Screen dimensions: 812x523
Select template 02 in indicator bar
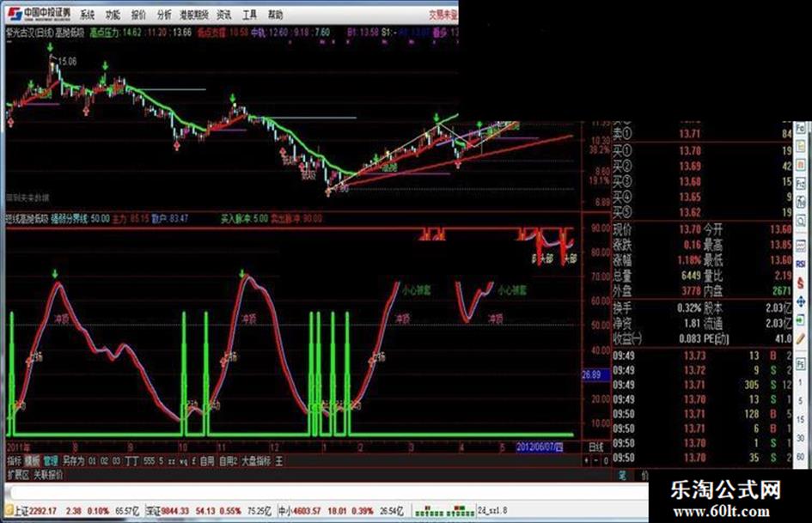105,461
